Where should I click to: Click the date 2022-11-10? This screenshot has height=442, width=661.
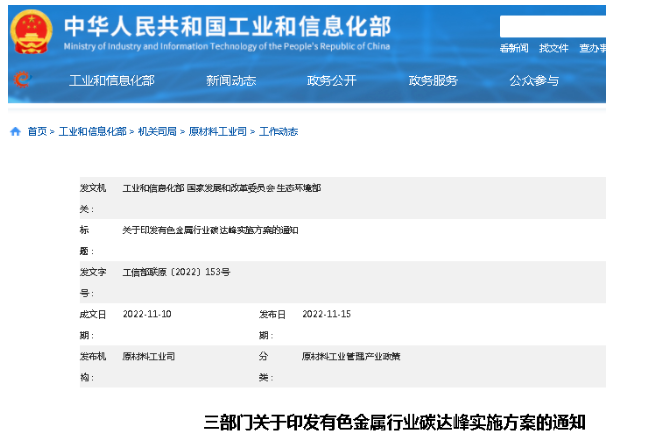(x=147, y=314)
